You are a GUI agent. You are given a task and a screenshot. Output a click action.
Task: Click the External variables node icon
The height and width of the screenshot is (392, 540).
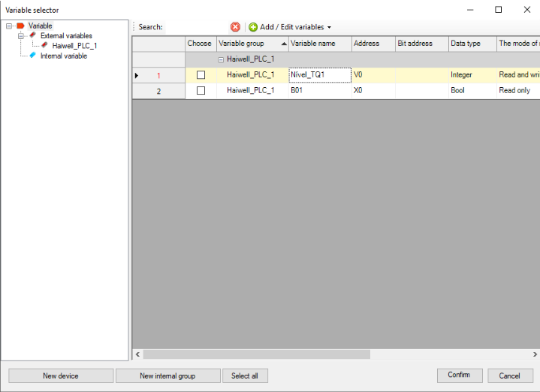32,35
